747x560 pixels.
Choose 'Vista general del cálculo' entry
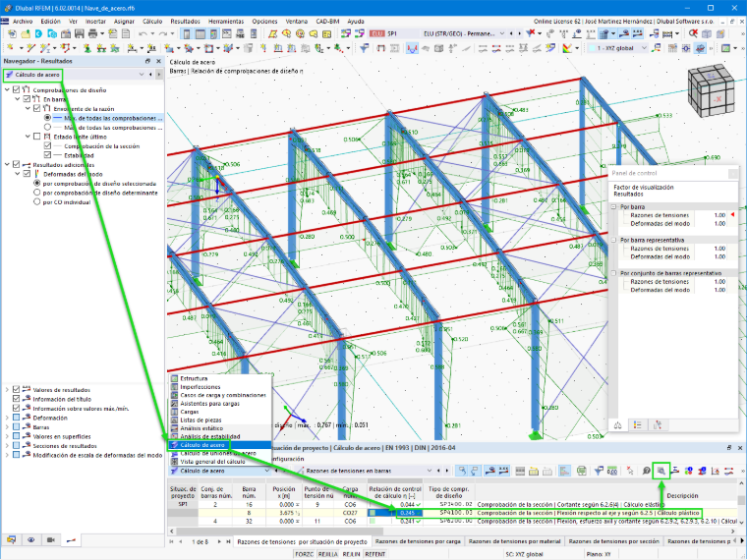tap(212, 462)
